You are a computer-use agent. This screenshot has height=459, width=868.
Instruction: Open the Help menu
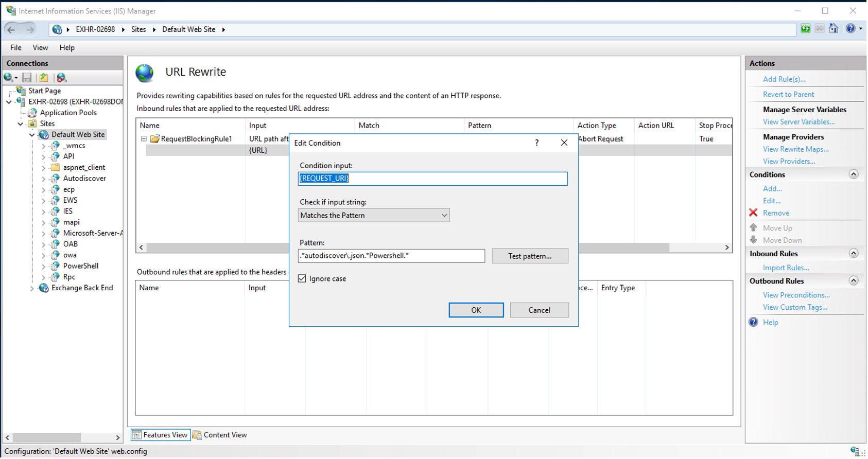point(67,48)
